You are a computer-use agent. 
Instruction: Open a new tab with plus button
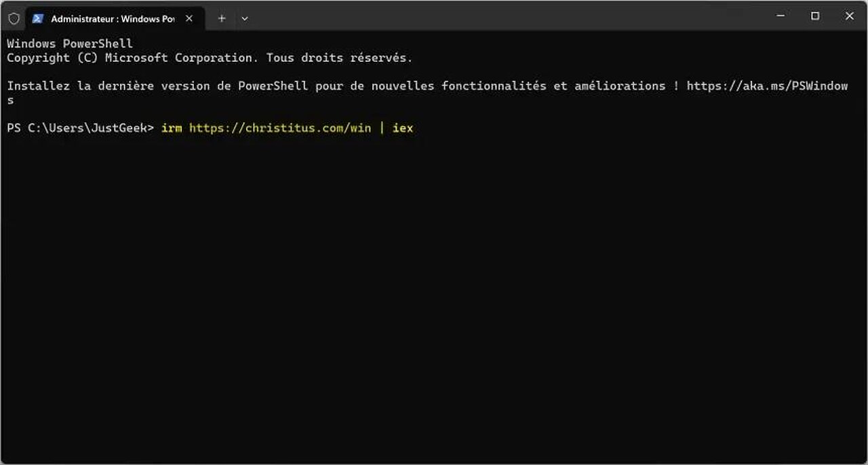tap(222, 19)
